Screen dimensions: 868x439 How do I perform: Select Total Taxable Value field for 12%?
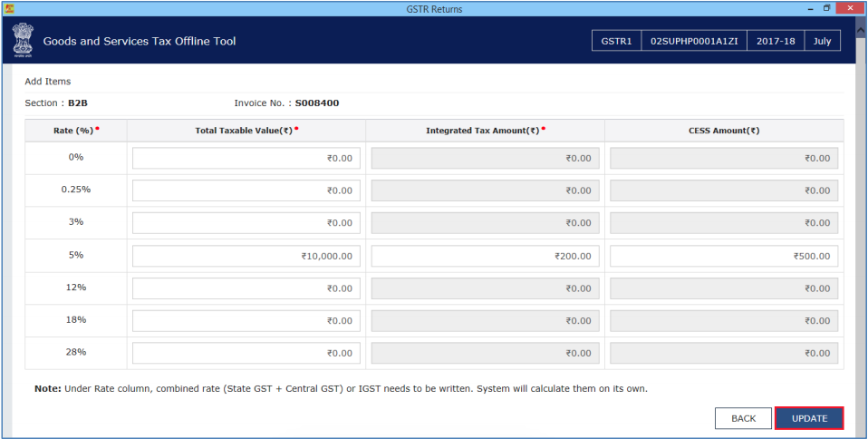coord(246,288)
